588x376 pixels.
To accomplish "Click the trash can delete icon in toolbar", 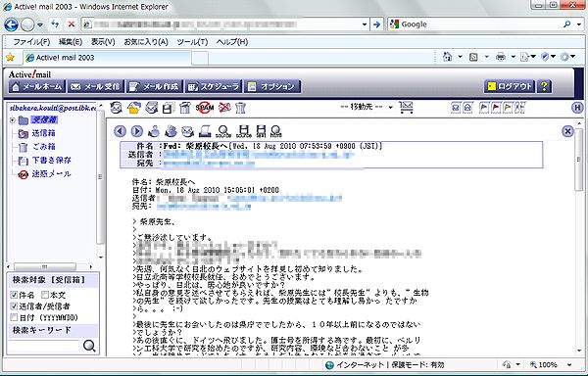I will coord(240,108).
